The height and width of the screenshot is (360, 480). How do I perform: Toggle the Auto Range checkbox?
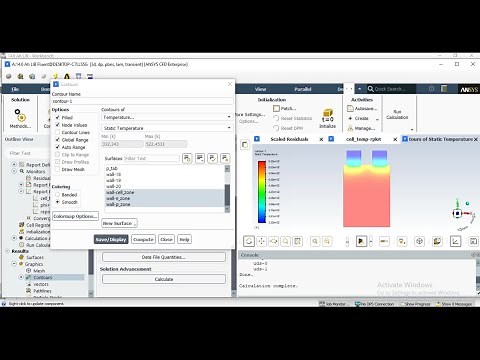click(57, 147)
